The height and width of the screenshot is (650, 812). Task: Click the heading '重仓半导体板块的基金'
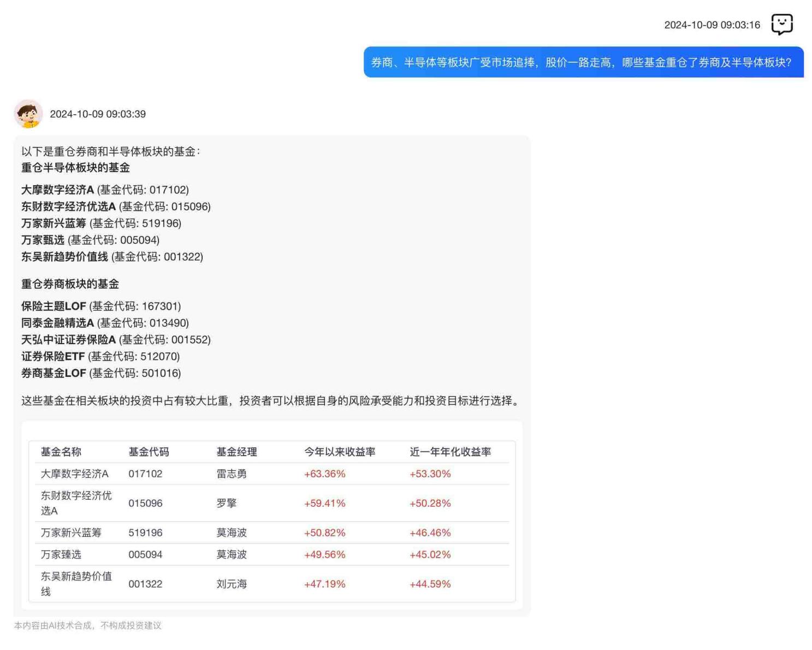pos(75,168)
